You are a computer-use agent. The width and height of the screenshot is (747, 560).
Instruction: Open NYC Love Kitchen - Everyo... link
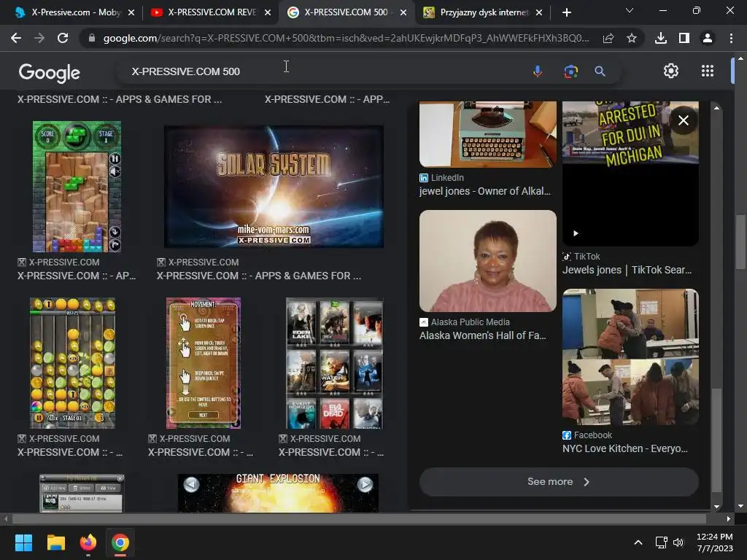point(625,448)
